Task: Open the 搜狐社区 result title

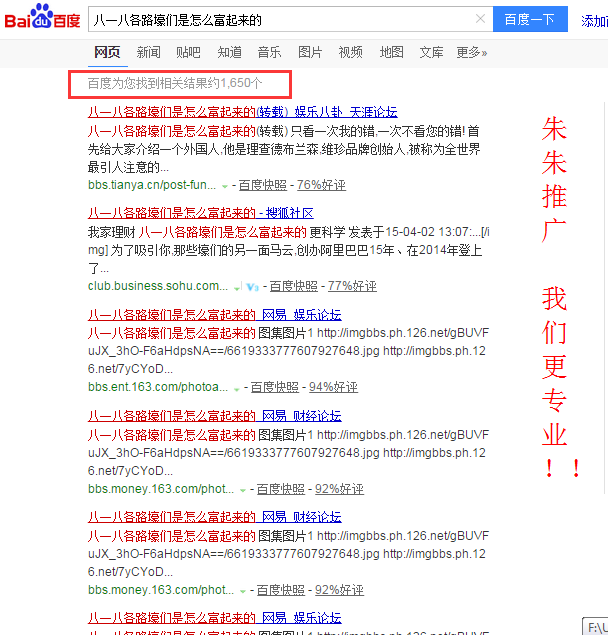Action: pyautogui.click(x=201, y=213)
